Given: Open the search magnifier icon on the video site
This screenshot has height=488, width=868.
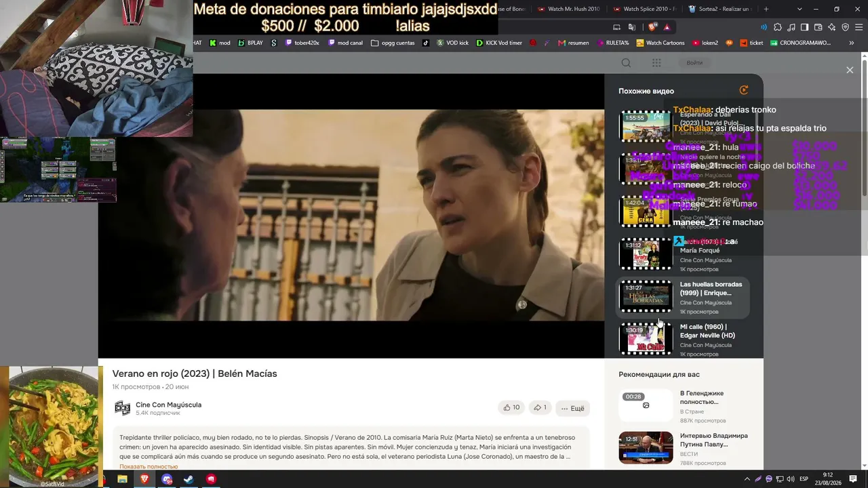Looking at the screenshot, I should point(626,63).
